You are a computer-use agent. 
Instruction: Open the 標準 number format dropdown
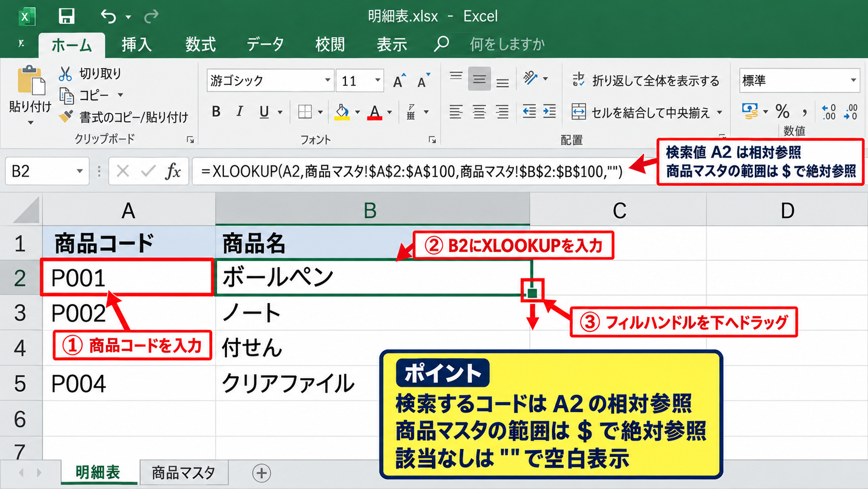pos(853,81)
